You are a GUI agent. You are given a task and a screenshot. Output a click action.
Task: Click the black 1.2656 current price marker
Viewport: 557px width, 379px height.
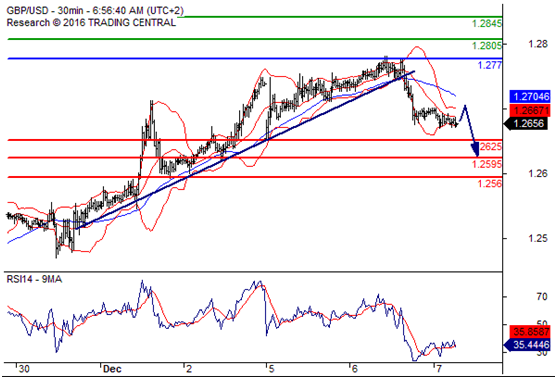pos(526,124)
